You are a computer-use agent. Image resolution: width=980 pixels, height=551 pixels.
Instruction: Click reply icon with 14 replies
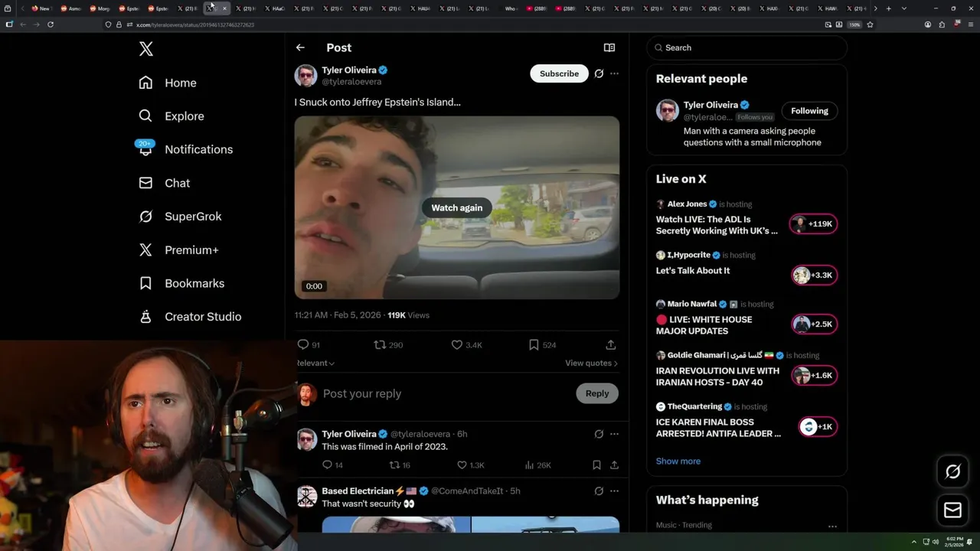(327, 465)
